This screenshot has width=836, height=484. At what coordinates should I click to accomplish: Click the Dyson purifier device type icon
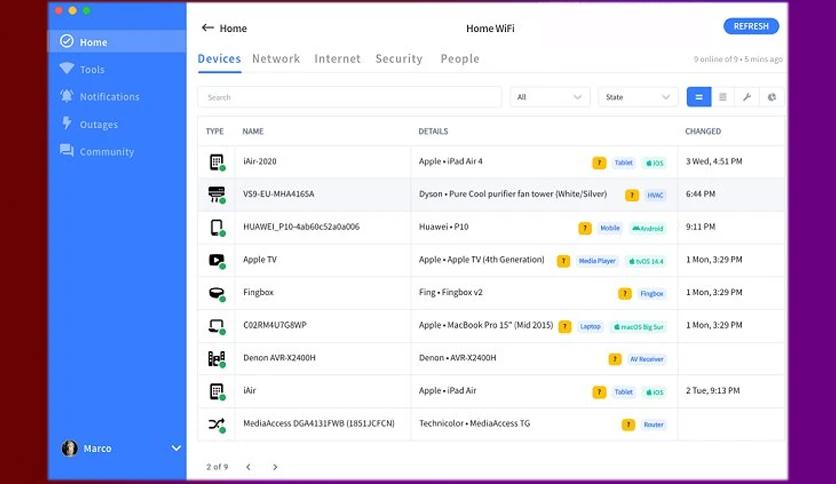[216, 195]
